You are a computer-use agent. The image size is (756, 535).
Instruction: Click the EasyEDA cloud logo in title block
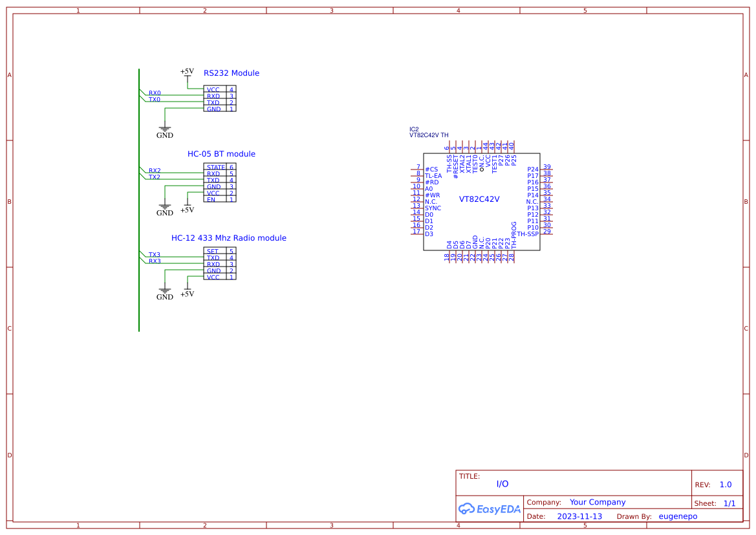point(490,508)
